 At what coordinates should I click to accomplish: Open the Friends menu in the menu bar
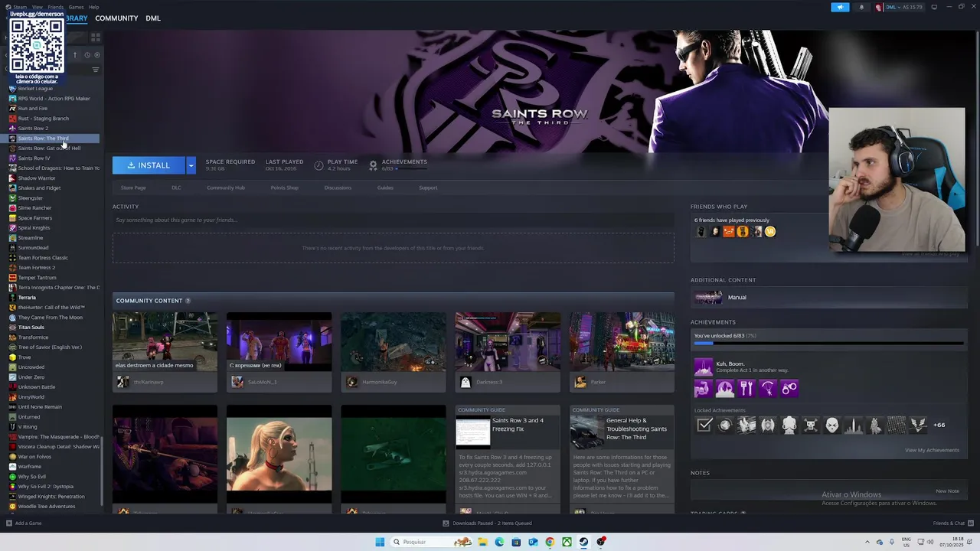(56, 7)
